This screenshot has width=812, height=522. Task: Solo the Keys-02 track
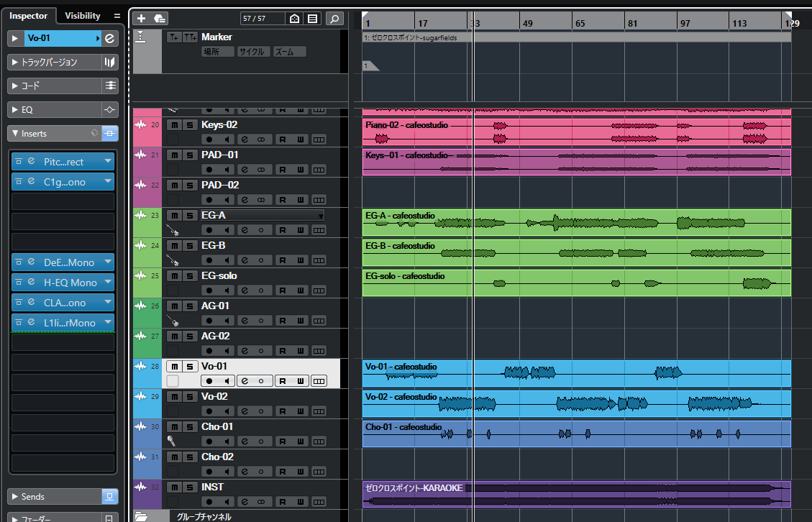click(x=188, y=125)
